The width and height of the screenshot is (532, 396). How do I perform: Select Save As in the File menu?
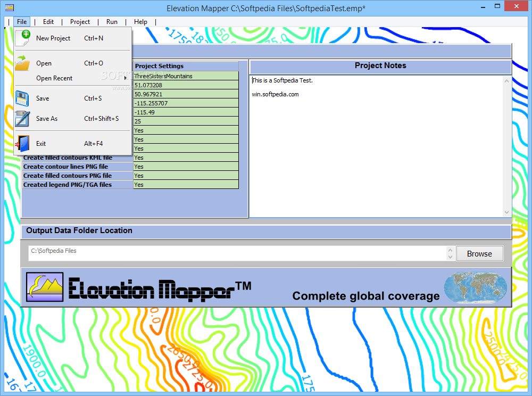click(72, 118)
